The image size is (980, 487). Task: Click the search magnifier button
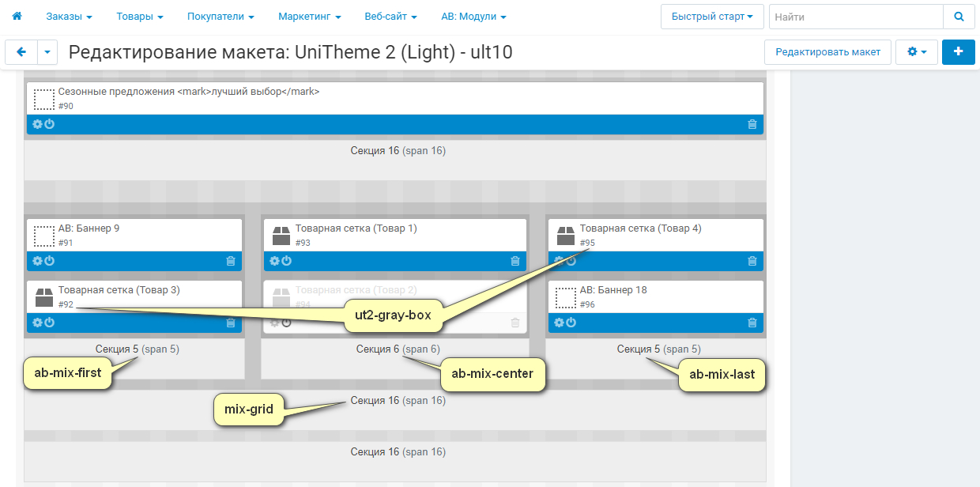pos(959,16)
